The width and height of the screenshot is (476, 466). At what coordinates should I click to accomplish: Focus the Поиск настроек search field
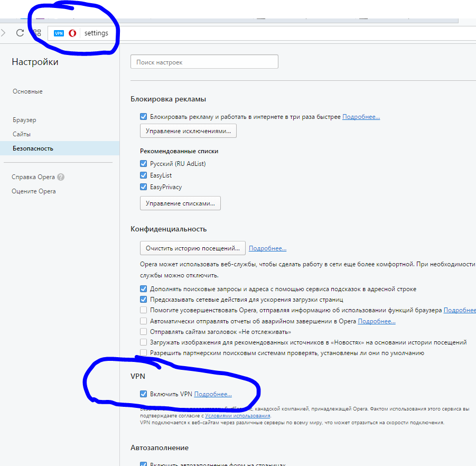click(204, 62)
